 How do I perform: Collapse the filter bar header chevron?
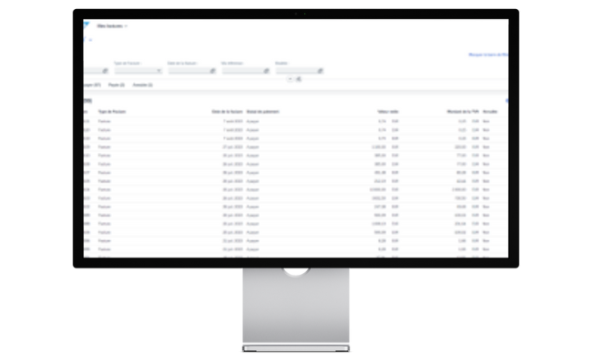291,79
